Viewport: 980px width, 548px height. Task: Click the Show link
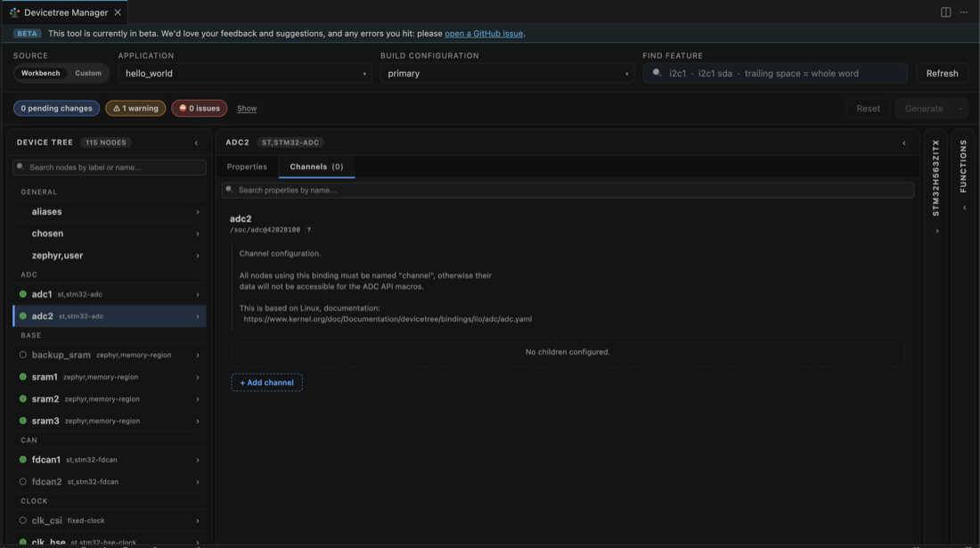click(x=247, y=109)
